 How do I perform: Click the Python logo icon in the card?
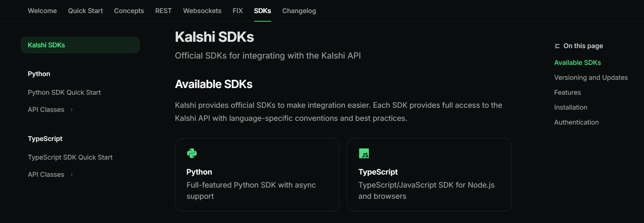[192, 153]
